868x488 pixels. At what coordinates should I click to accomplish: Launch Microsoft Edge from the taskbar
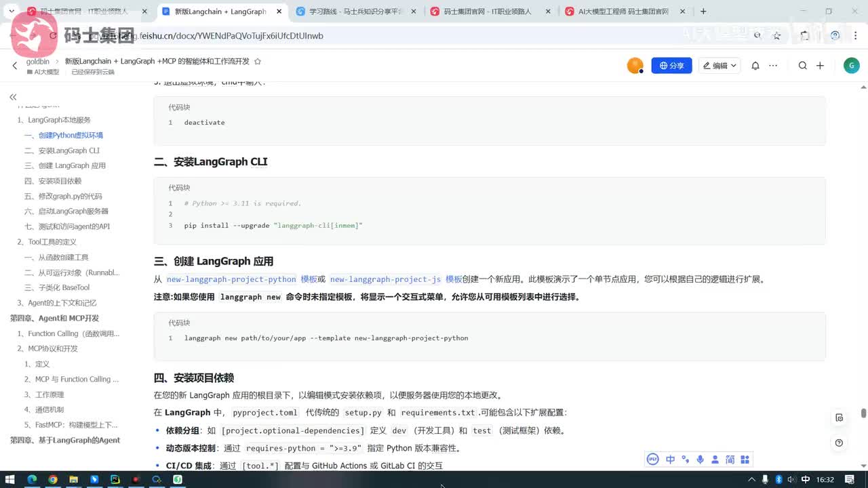pyautogui.click(x=32, y=479)
